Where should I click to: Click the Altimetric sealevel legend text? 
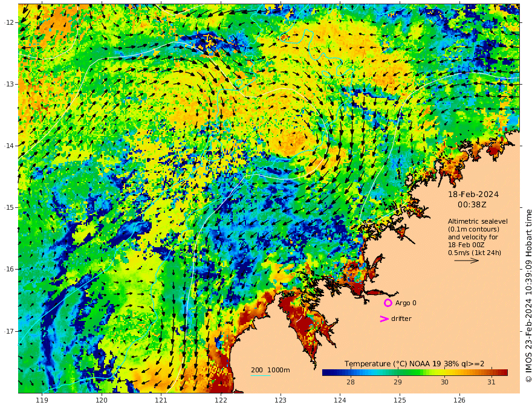tap(478, 221)
